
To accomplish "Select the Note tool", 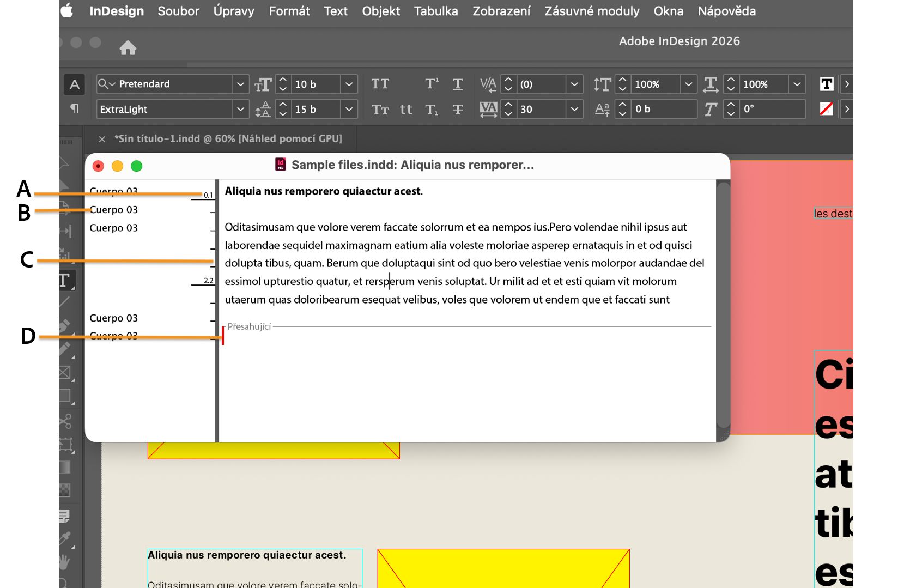I will point(64,516).
